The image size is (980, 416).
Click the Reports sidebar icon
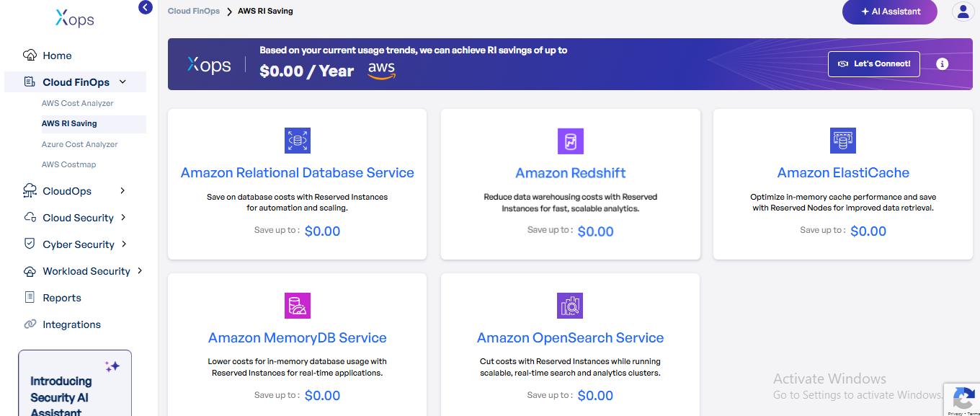click(30, 297)
